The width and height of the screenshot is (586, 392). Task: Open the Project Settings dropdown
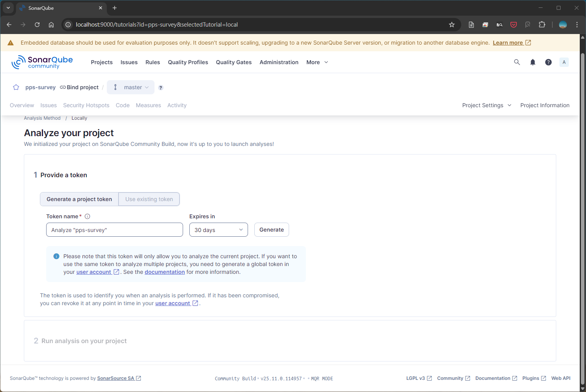487,105
